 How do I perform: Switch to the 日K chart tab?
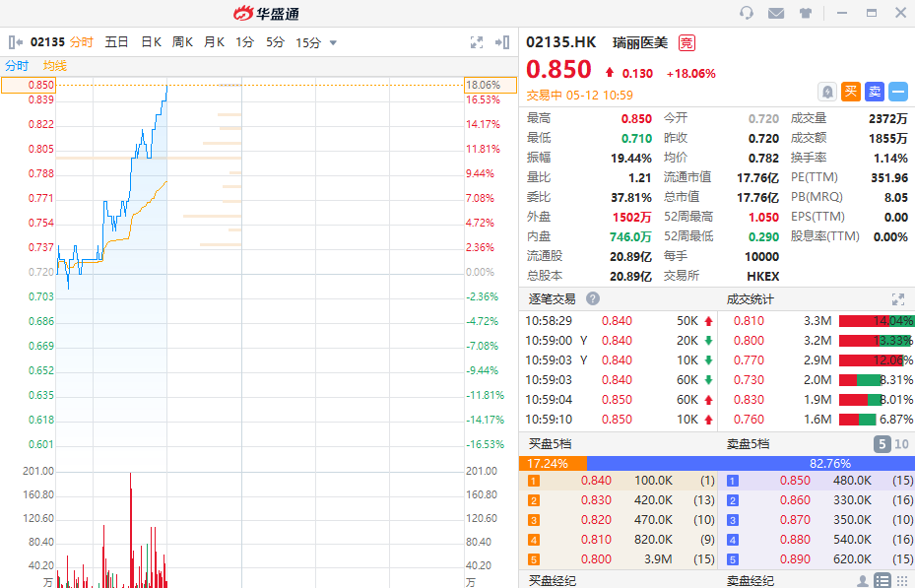point(151,42)
